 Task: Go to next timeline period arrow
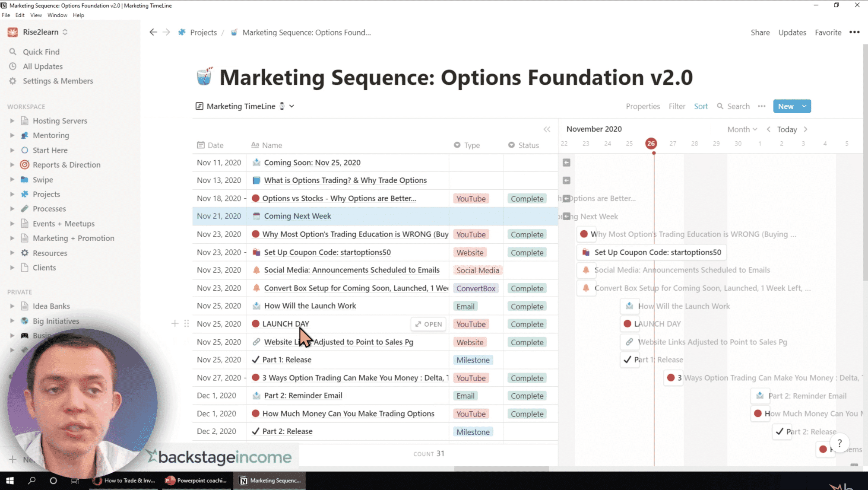tap(805, 129)
